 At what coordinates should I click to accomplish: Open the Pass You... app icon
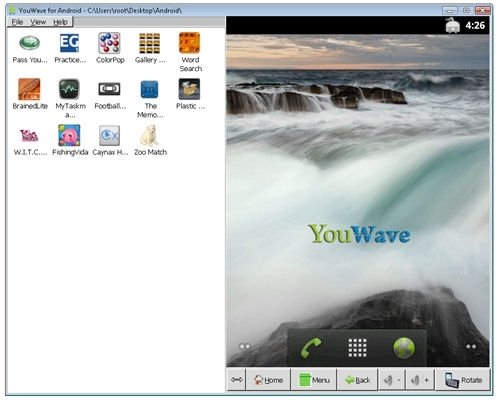[29, 43]
